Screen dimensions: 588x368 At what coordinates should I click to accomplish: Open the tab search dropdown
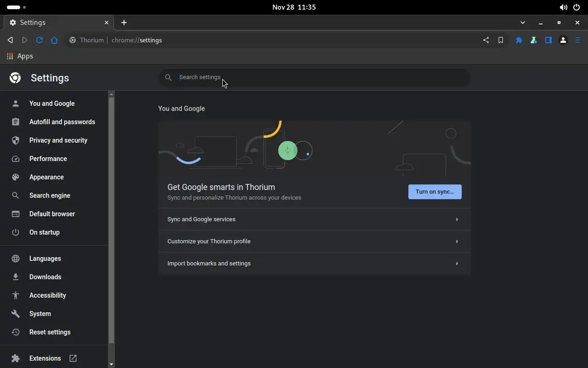click(522, 22)
